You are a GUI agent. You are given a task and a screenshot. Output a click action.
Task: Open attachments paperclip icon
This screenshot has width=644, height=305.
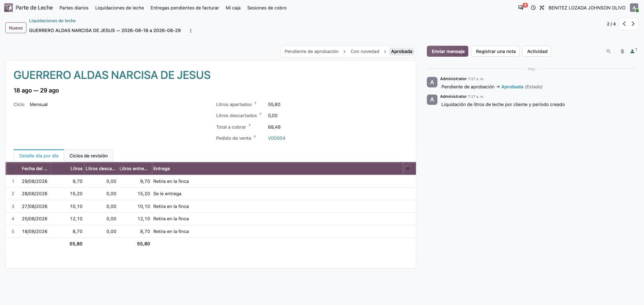(x=622, y=51)
